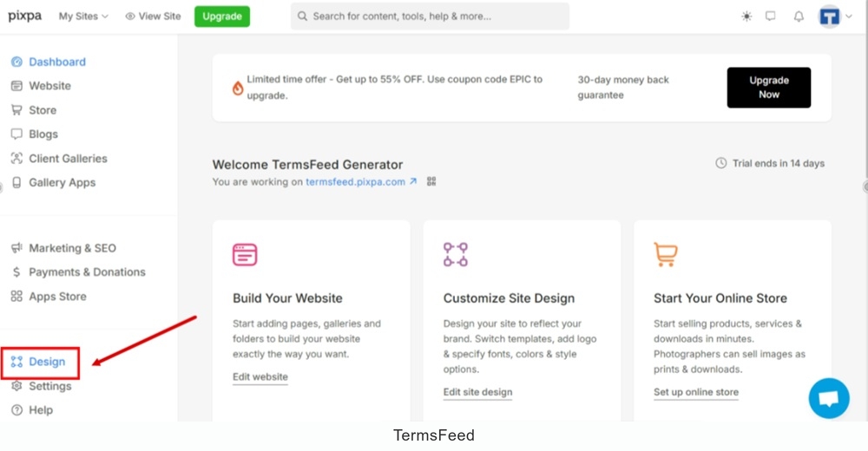Click the Dashboard gauge icon
The width and height of the screenshot is (868, 451).
coord(16,62)
